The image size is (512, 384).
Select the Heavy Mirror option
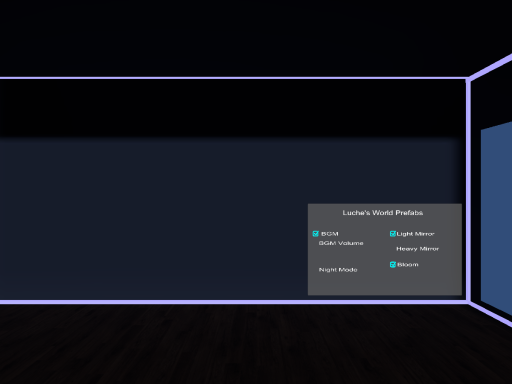click(x=417, y=249)
